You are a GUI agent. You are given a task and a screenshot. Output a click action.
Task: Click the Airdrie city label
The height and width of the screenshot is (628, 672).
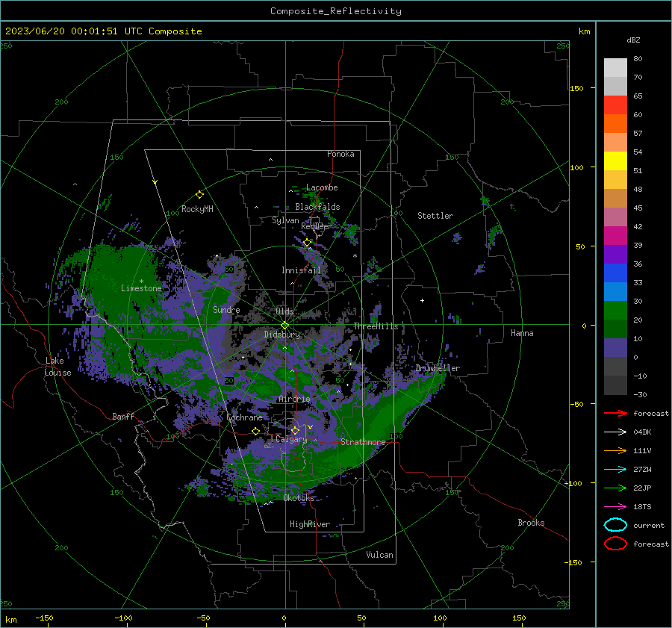(294, 399)
